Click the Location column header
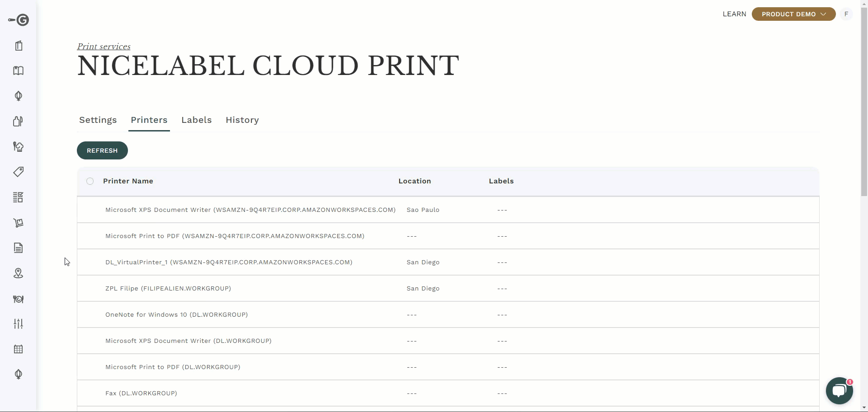 (x=415, y=181)
